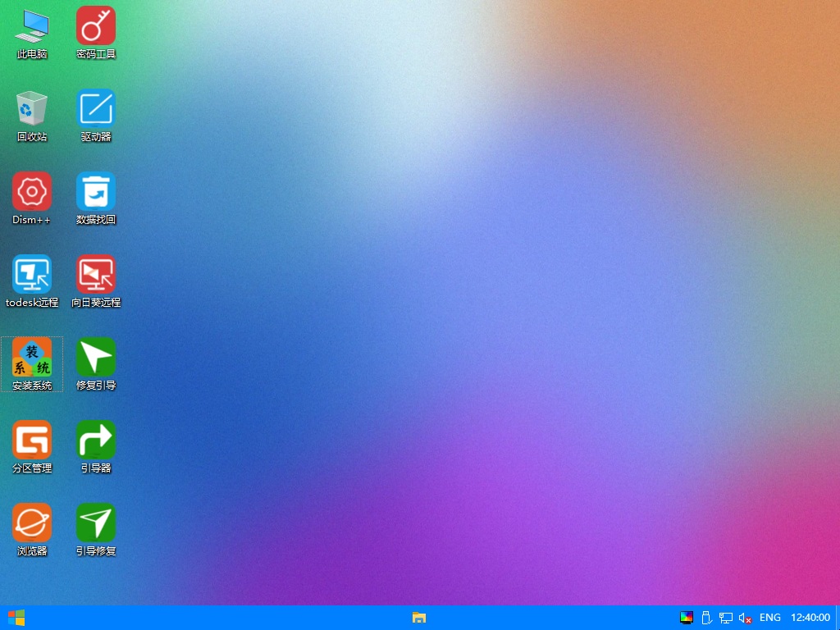Click the 向日葵远程 remote control icon
Screen dimensions: 840x630
pyautogui.click(x=96, y=275)
